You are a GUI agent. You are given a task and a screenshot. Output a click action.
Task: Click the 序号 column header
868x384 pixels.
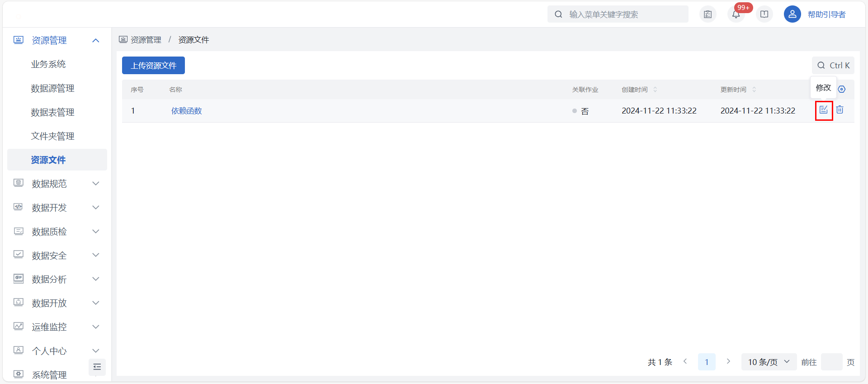[x=137, y=90]
